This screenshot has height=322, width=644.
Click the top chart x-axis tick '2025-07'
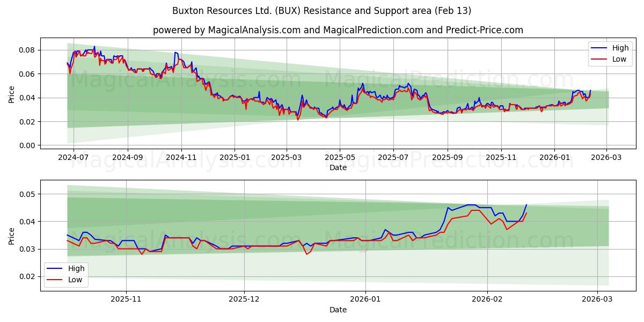coord(393,158)
